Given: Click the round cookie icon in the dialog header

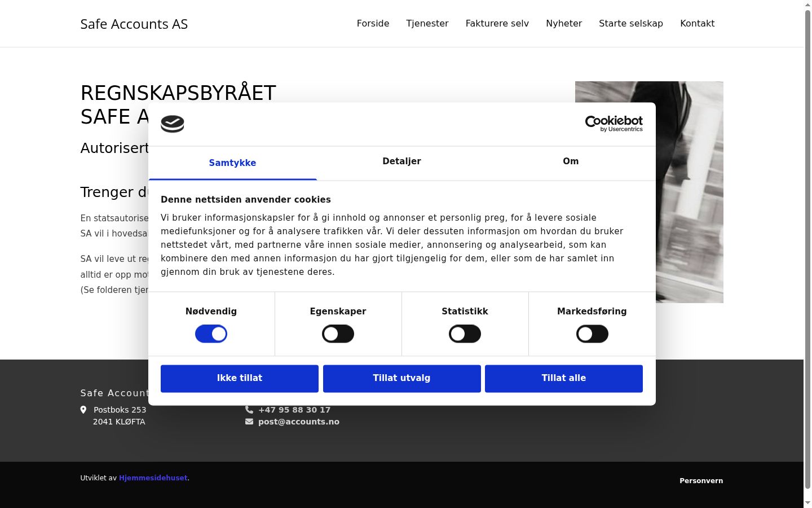Looking at the screenshot, I should coord(173,124).
